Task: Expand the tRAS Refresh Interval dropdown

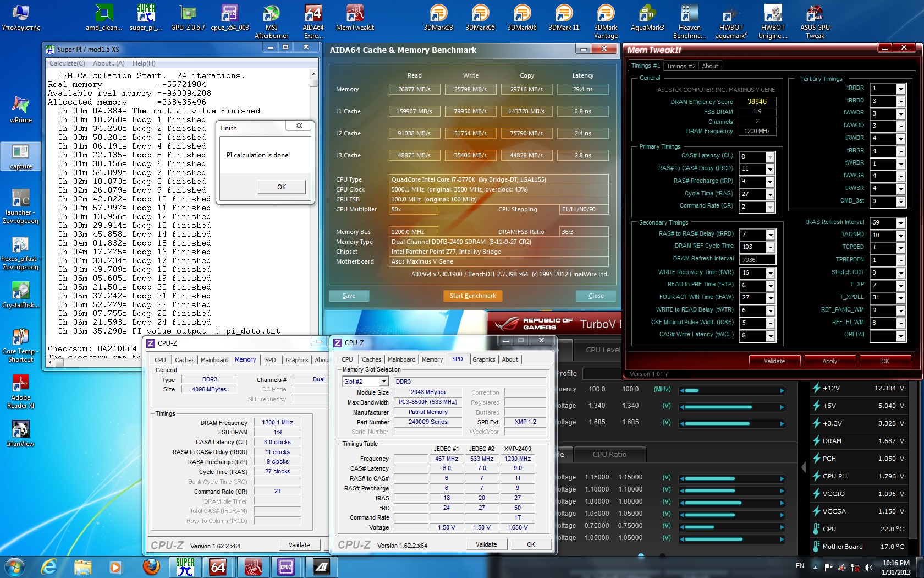Action: [901, 223]
